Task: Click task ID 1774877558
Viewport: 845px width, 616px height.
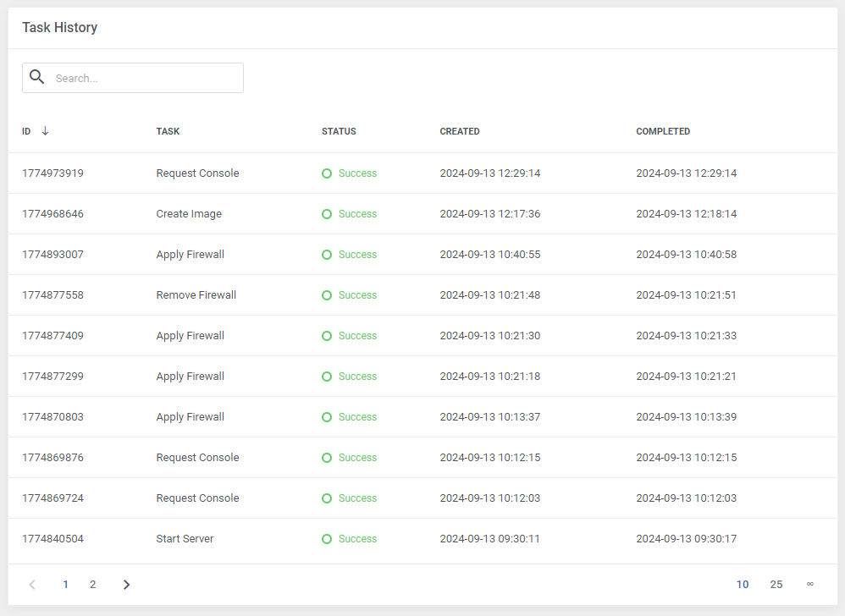Action: tap(52, 295)
